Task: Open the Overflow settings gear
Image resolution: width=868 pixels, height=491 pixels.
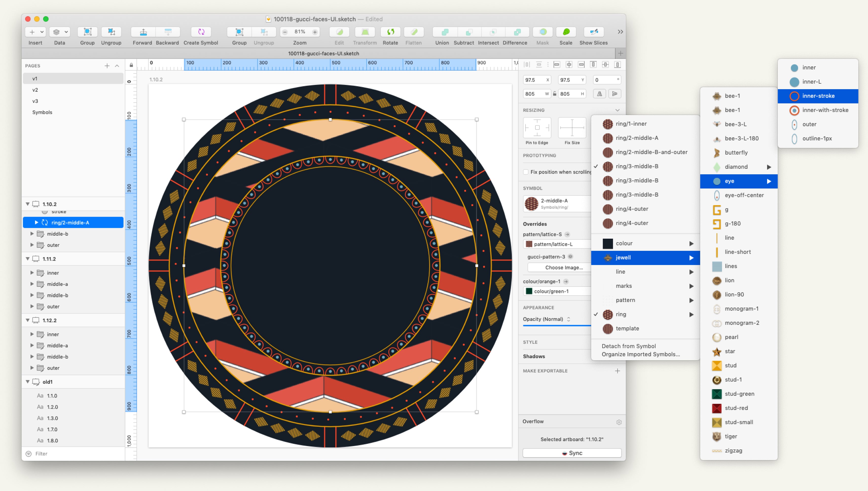Action: point(619,422)
